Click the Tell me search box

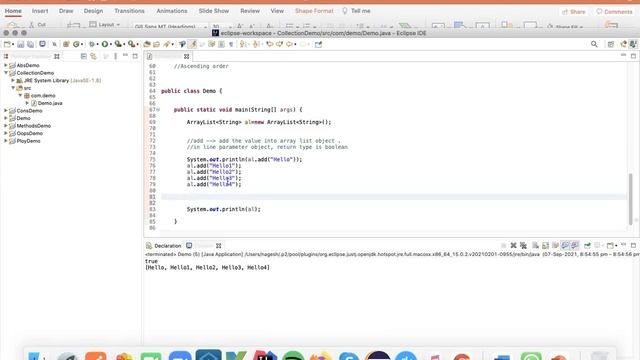click(356, 11)
